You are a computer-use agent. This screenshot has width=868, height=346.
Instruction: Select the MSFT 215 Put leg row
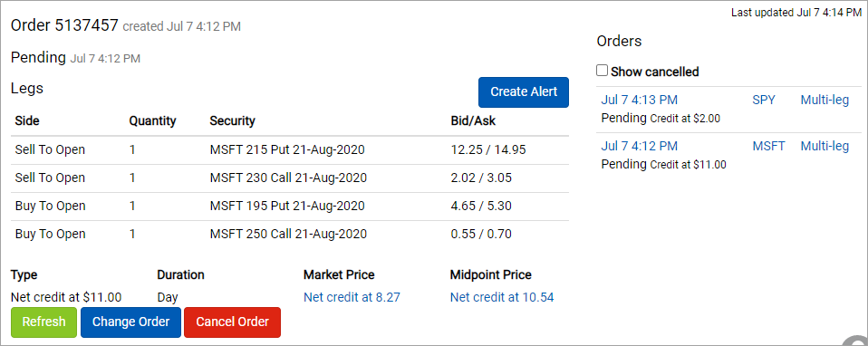click(290, 150)
